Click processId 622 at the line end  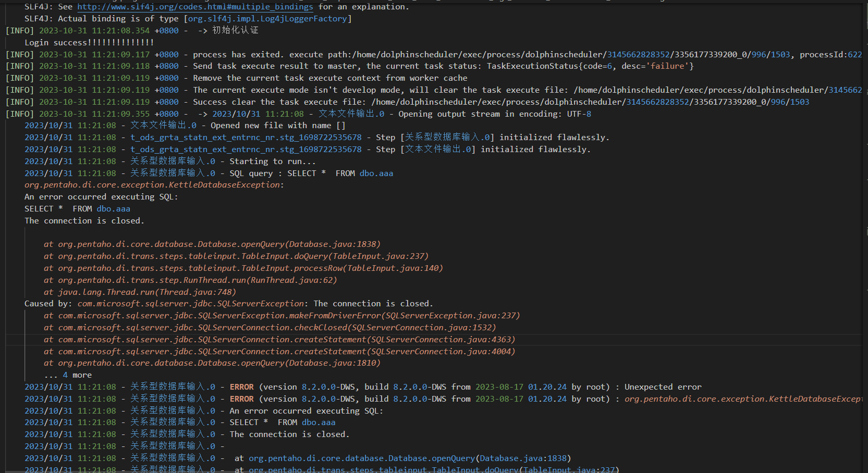tap(854, 55)
